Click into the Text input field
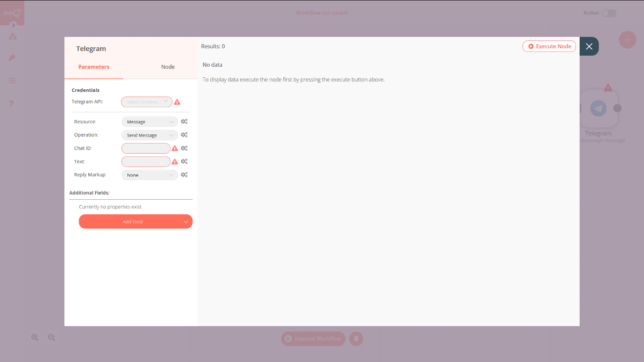The height and width of the screenshot is (362, 644). tap(146, 162)
